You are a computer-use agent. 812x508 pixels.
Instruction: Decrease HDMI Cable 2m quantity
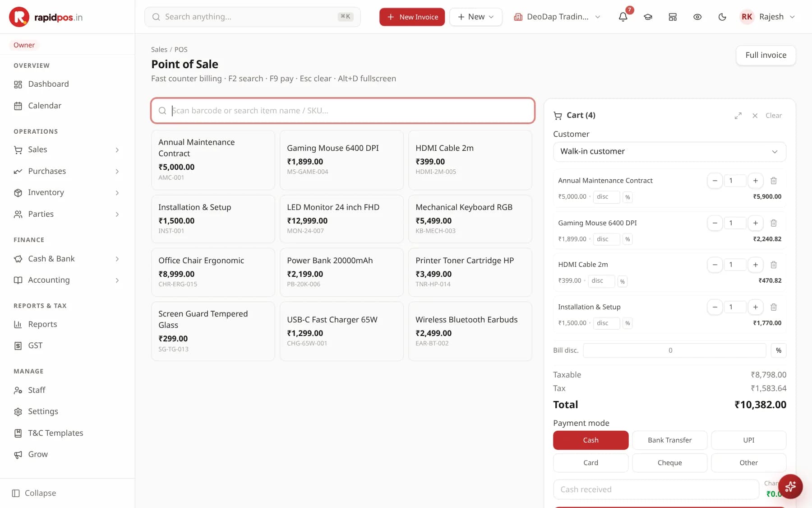click(x=715, y=265)
